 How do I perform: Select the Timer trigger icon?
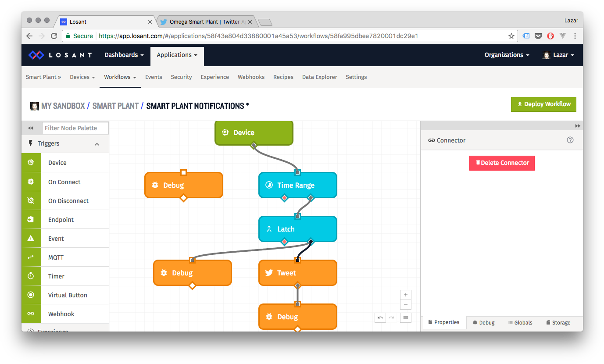pyautogui.click(x=31, y=276)
